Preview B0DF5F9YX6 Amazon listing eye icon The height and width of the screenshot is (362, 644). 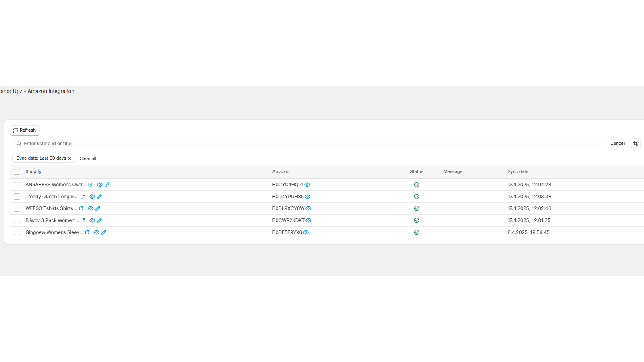(306, 232)
